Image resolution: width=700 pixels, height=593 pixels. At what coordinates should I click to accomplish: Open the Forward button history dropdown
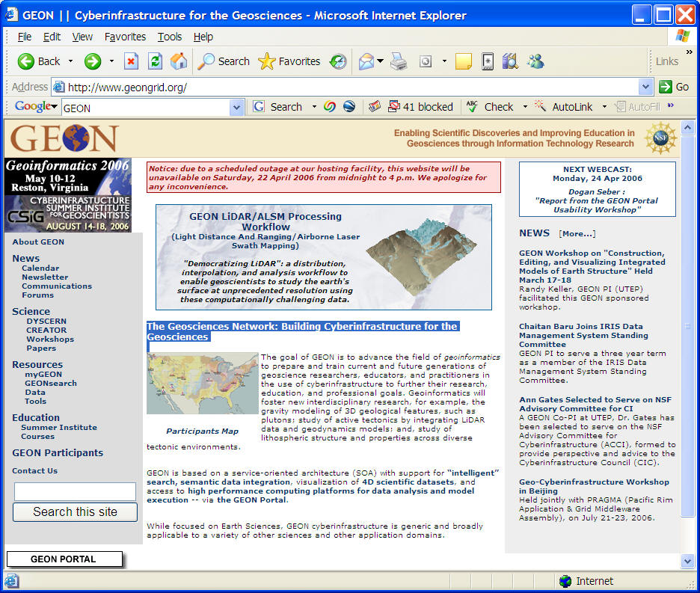[111, 61]
